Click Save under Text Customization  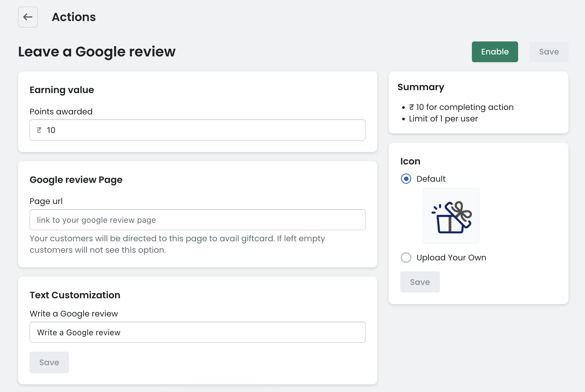(x=49, y=362)
